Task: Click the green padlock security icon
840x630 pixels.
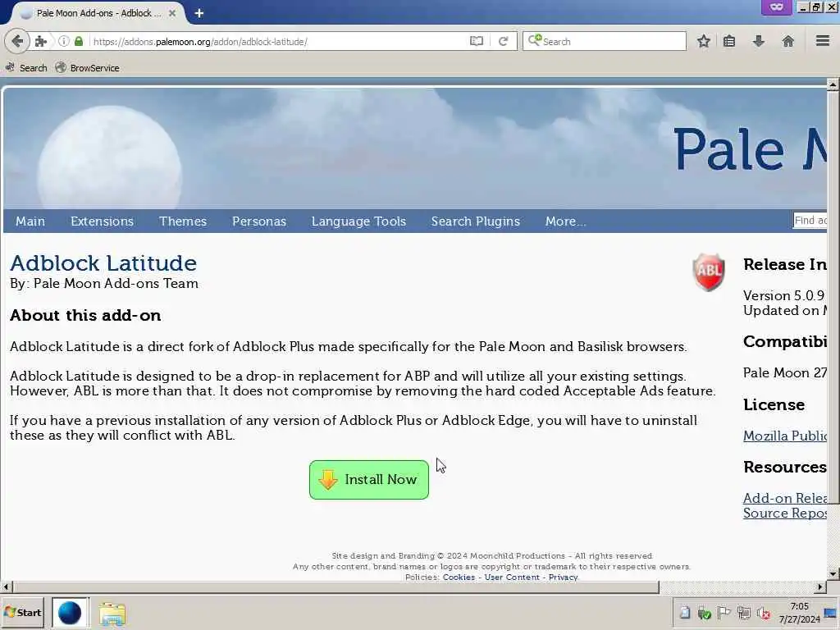Action: pyautogui.click(x=79, y=41)
